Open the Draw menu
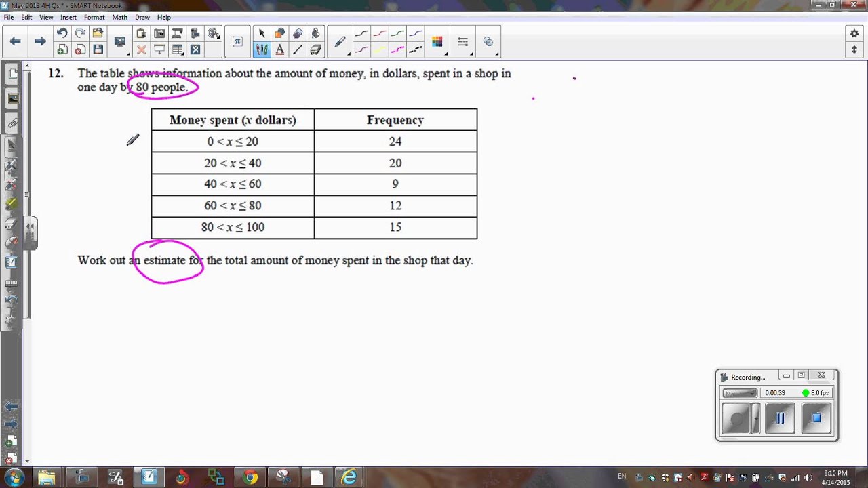This screenshot has width=868, height=488. 142,17
